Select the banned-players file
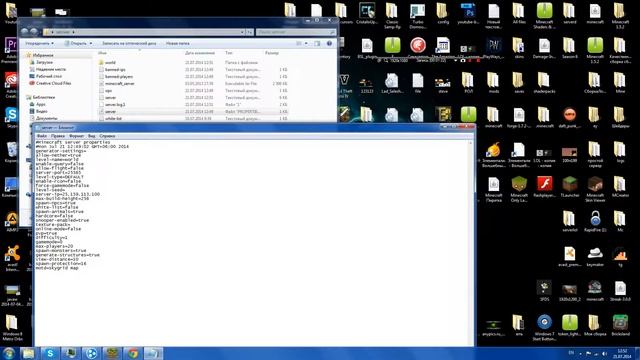The height and width of the screenshot is (360, 640). coord(118,77)
